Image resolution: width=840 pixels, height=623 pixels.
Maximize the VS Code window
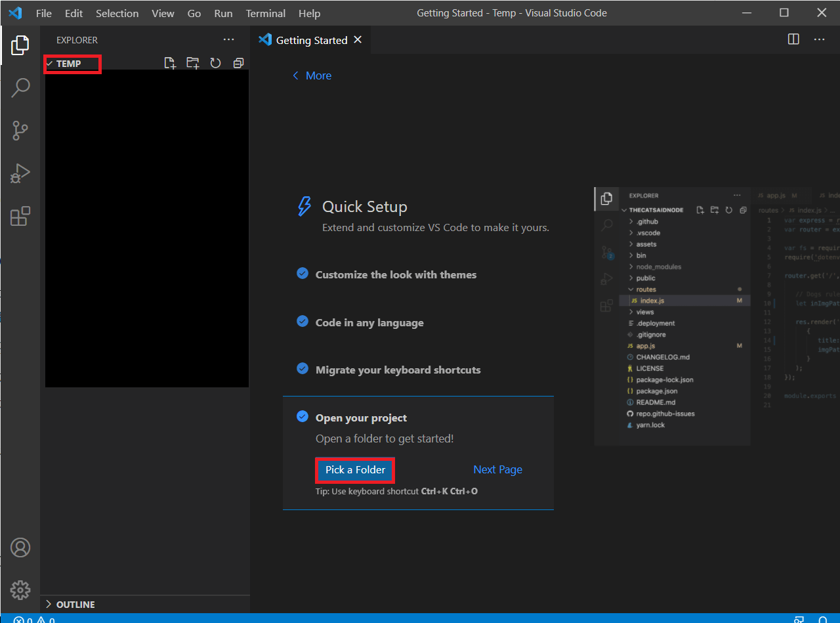[784, 12]
